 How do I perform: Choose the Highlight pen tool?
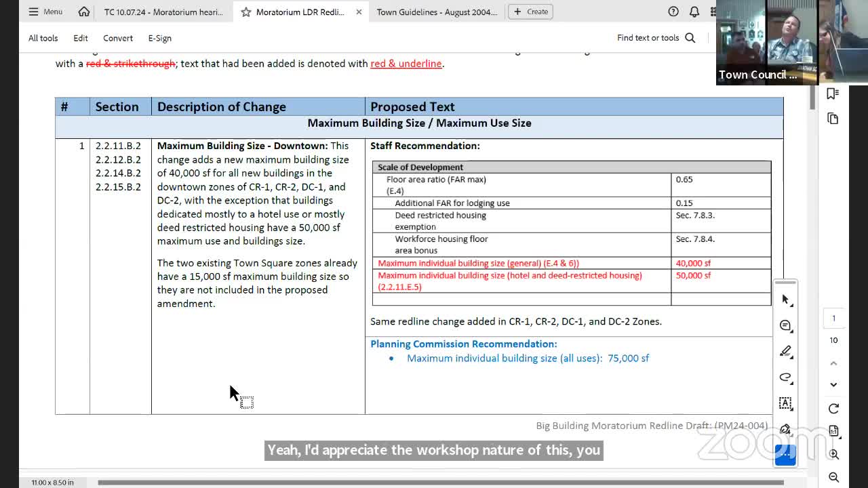pos(785,351)
